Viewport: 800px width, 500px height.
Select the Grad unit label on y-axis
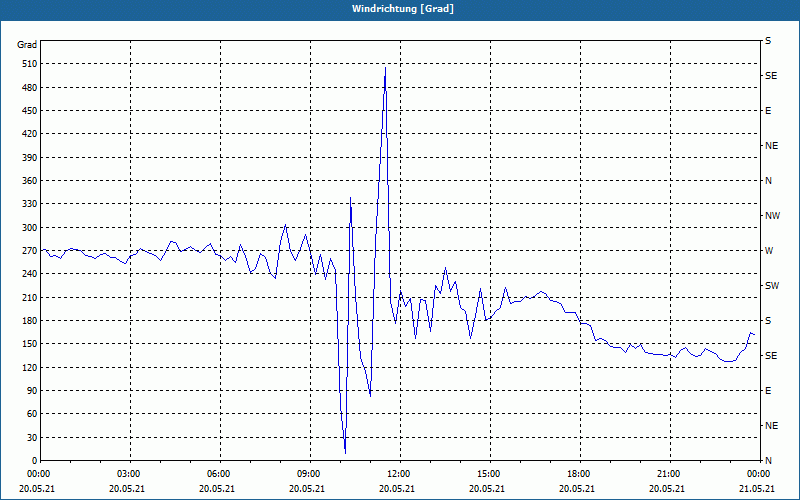pyautogui.click(x=27, y=45)
